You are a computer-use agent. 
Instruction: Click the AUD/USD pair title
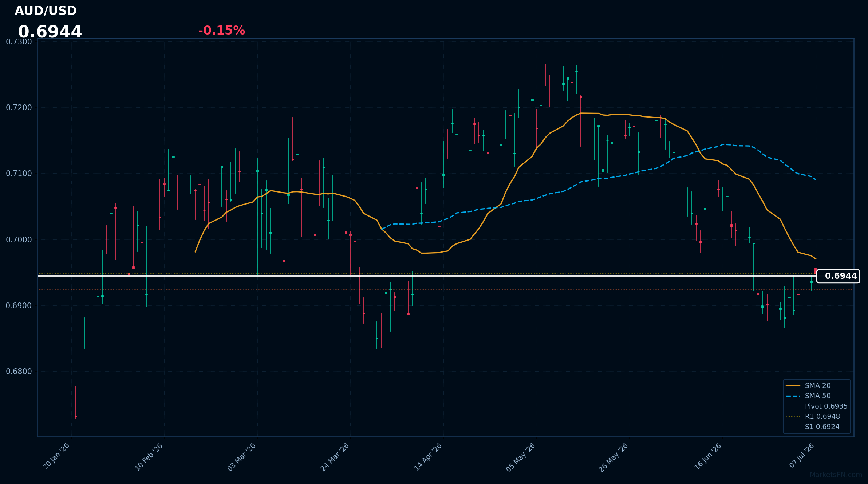pos(46,11)
